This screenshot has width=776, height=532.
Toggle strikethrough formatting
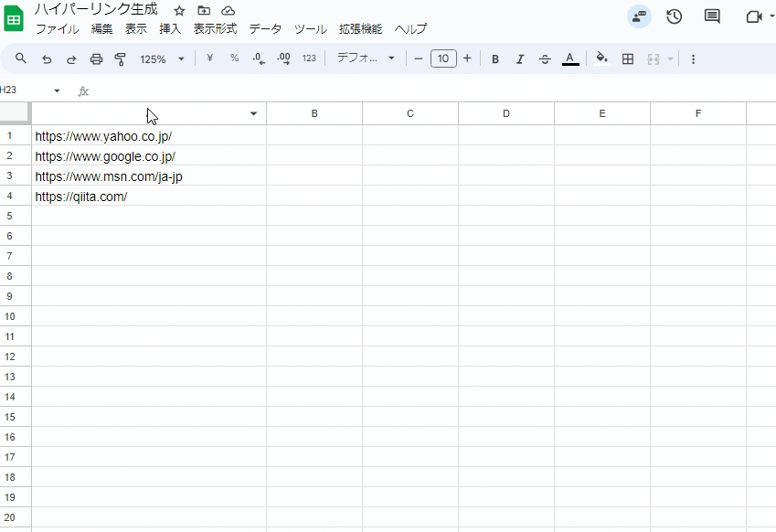[x=545, y=59]
